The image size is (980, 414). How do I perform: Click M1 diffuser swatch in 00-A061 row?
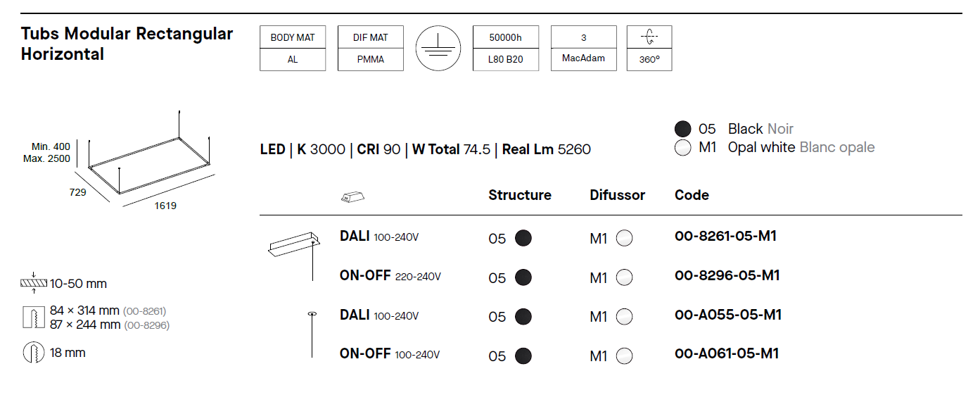(624, 356)
